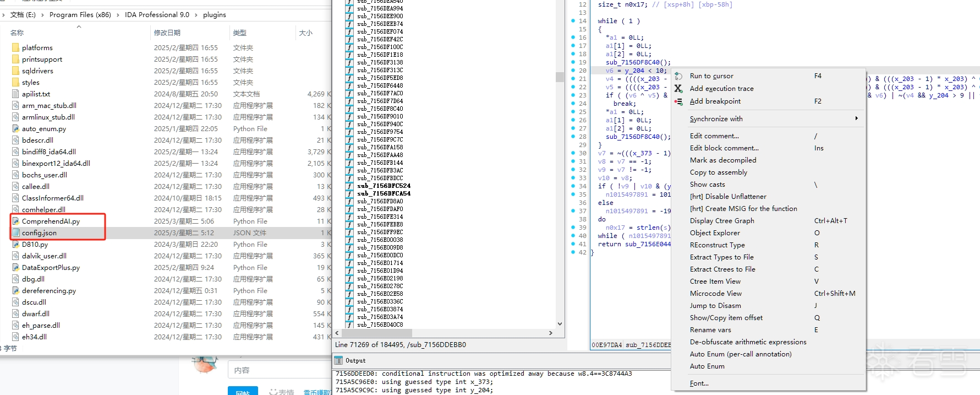
Task: Click the auto_enum.py file icon
Action: 15,129
